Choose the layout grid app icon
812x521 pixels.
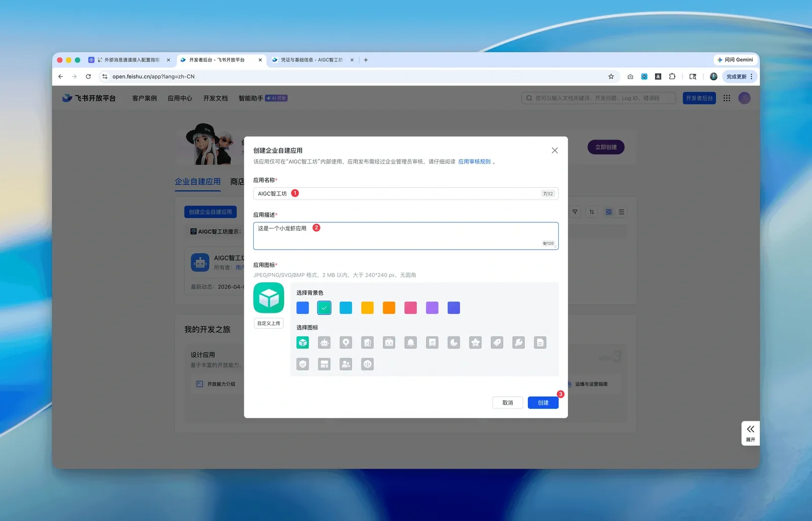324,364
